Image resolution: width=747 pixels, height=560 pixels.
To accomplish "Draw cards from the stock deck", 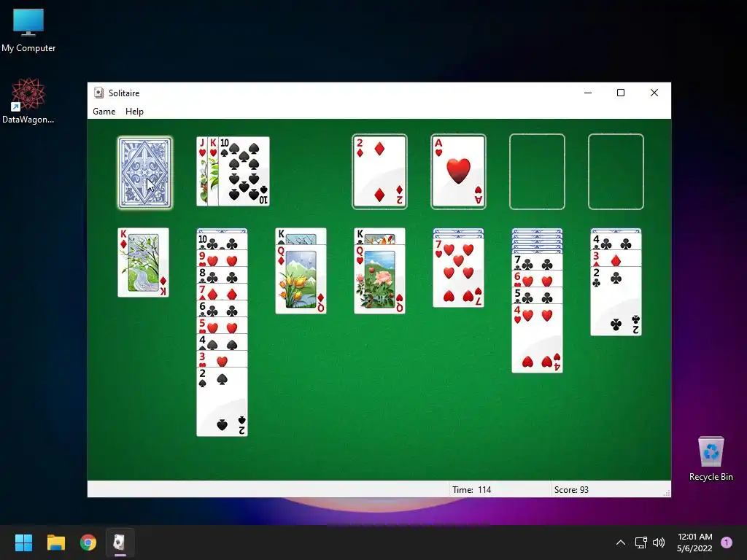I will coord(145,172).
